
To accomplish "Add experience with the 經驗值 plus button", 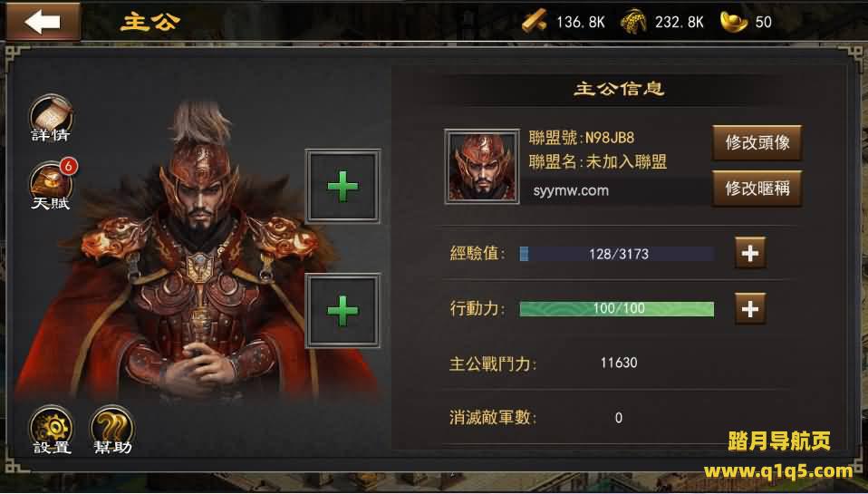I will pos(750,253).
